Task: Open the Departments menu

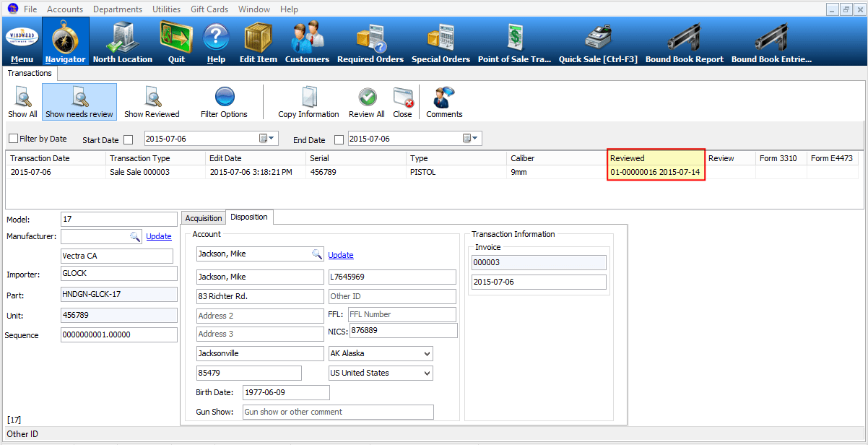Action: coord(118,9)
